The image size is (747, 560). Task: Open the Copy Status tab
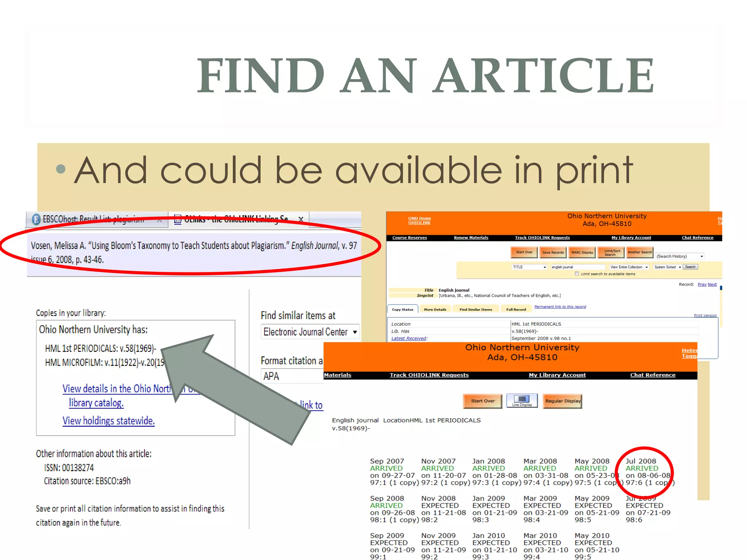click(x=403, y=310)
